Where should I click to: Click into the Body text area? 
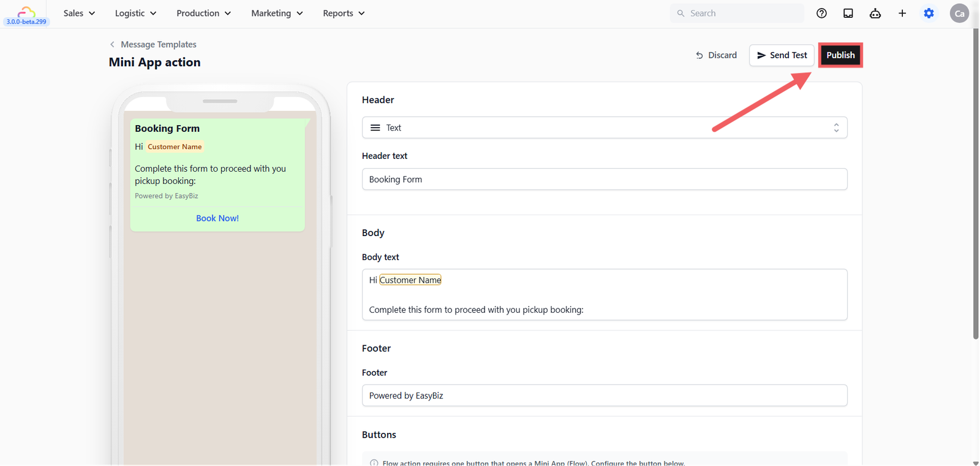pyautogui.click(x=605, y=294)
